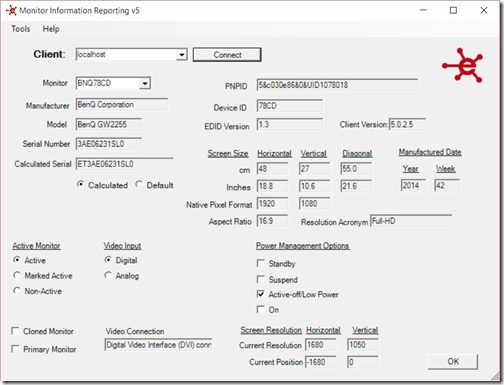504x385 pixels.
Task: Click the EDID Version field
Action: 290,124
